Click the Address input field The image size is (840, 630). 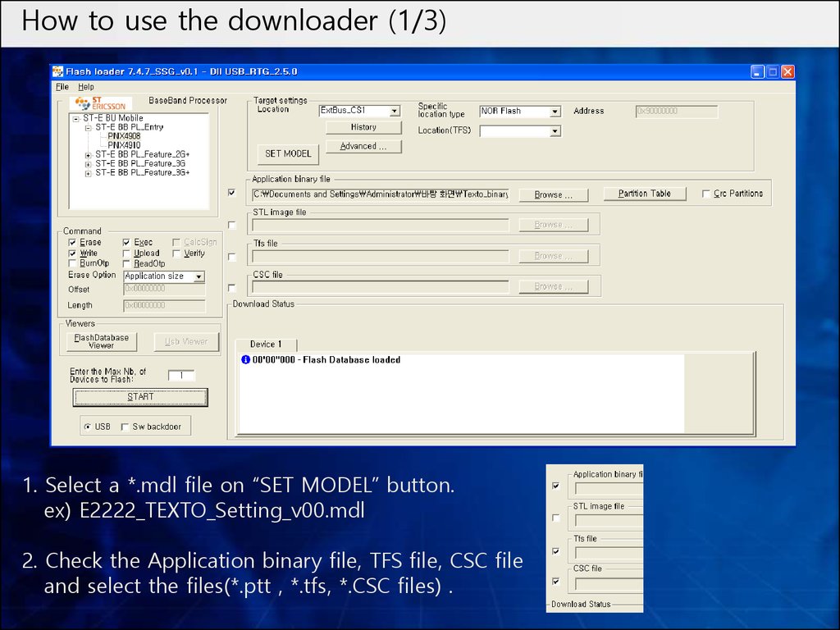(x=677, y=112)
